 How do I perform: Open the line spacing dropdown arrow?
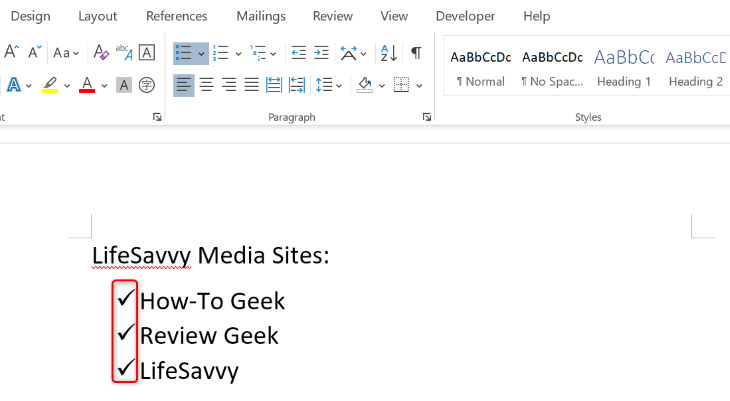point(339,86)
